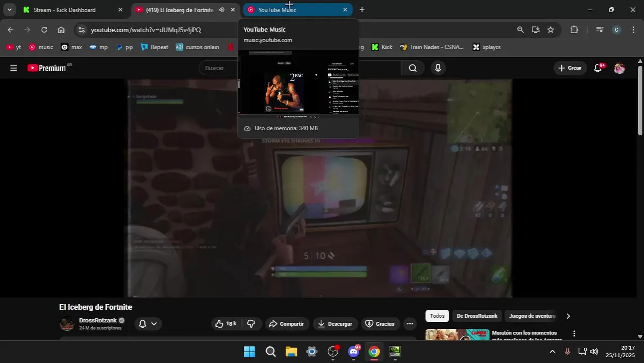The image size is (644, 363).
Task: Click the address bar URL
Action: [x=146, y=30]
